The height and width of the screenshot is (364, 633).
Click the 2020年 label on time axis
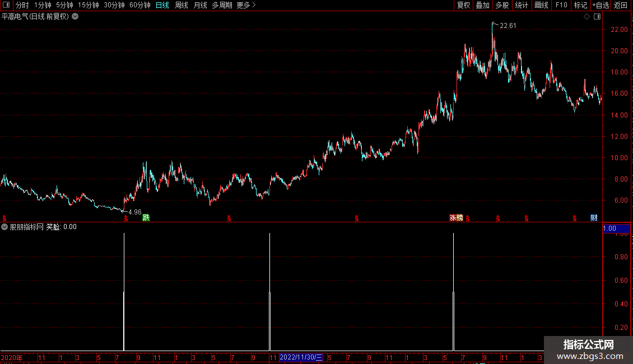12,357
